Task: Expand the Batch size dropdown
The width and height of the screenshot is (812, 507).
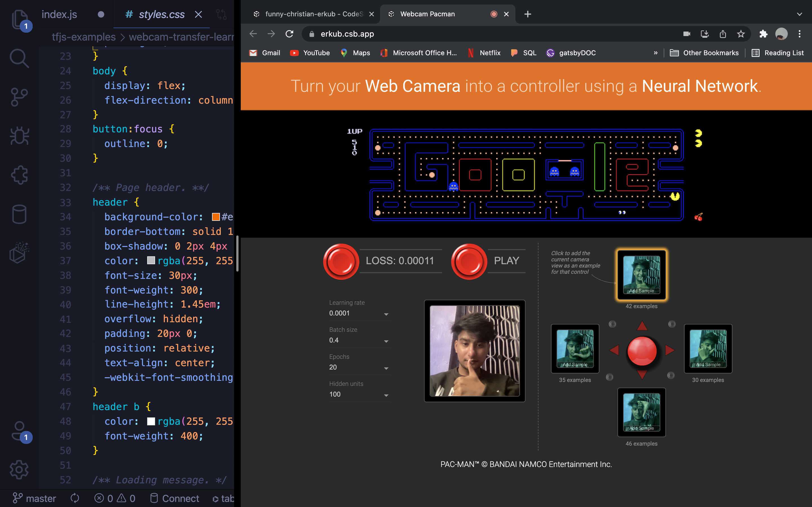Action: coord(387,341)
